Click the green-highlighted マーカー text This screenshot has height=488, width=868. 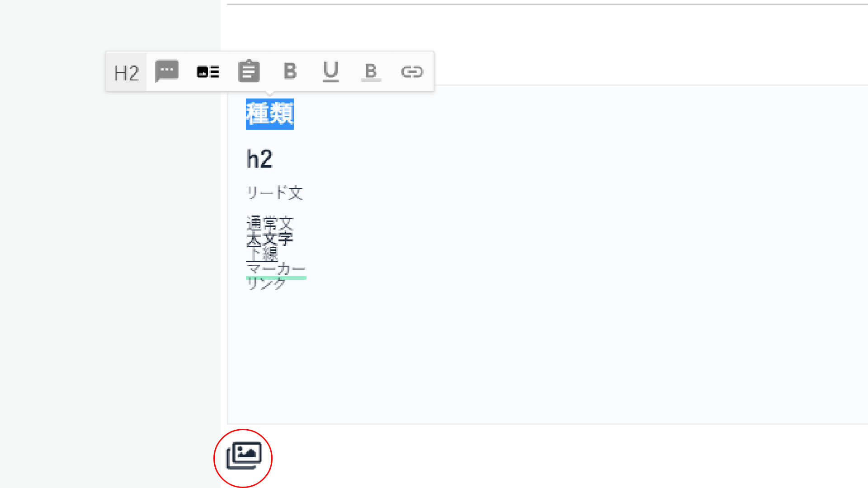coord(276,269)
